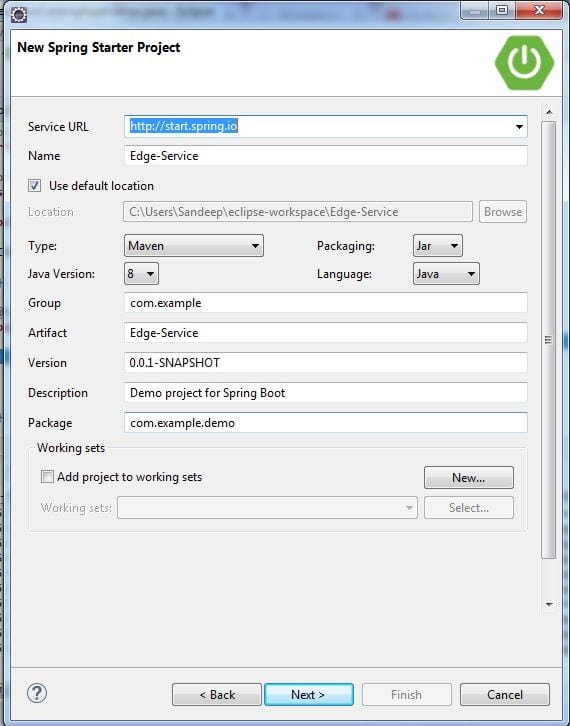This screenshot has height=726, width=570.
Task: Click the Eclipse gear icon in title bar
Action: click(x=19, y=14)
